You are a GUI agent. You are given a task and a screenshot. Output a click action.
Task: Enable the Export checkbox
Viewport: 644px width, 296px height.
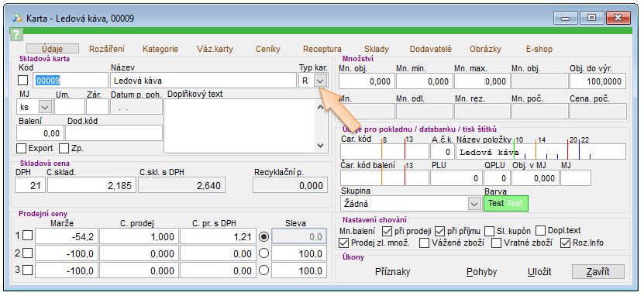pyautogui.click(x=22, y=148)
